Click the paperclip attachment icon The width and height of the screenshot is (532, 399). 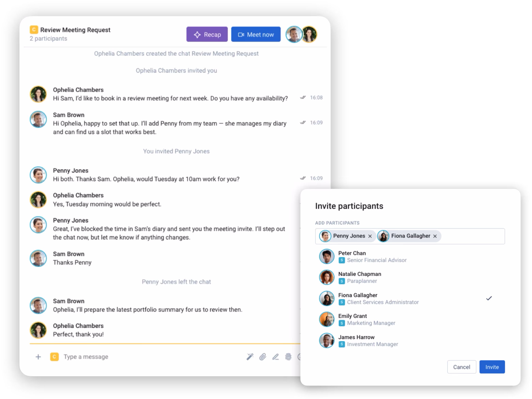[263, 357]
